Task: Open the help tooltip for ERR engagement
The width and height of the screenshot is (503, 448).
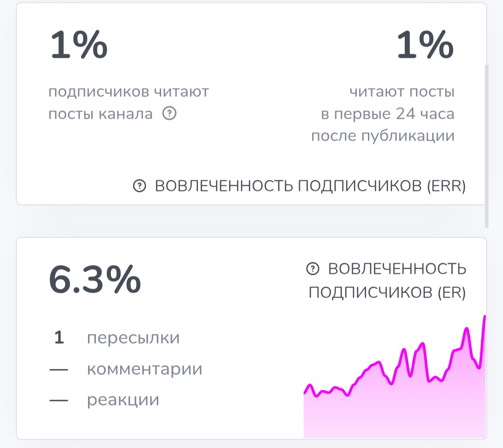Action: coord(139,186)
